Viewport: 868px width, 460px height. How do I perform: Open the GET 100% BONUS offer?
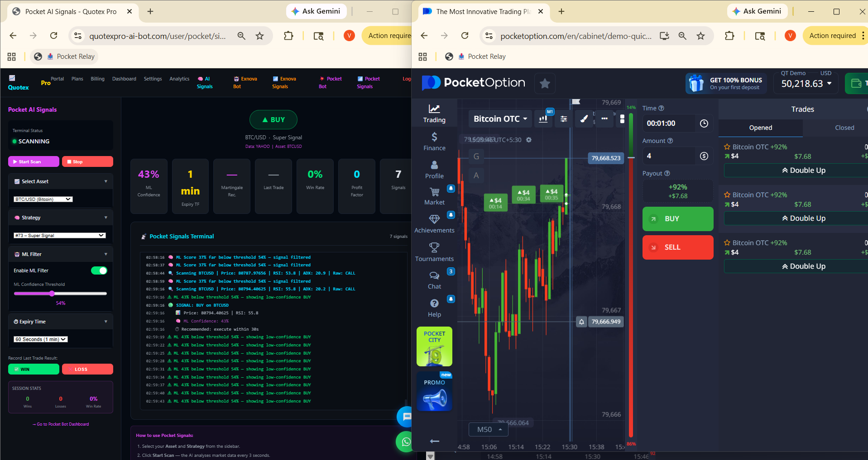[726, 83]
